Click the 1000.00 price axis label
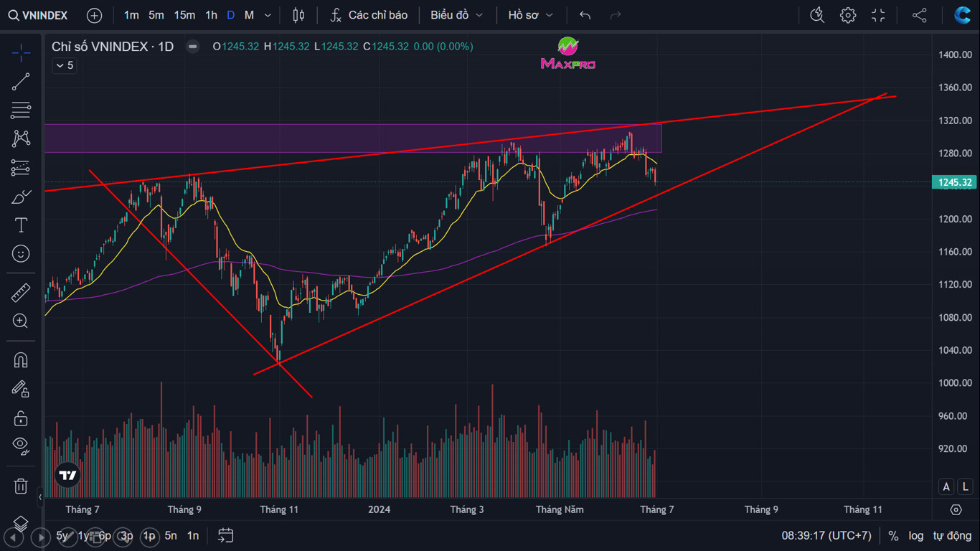The width and height of the screenshot is (980, 551). (955, 383)
